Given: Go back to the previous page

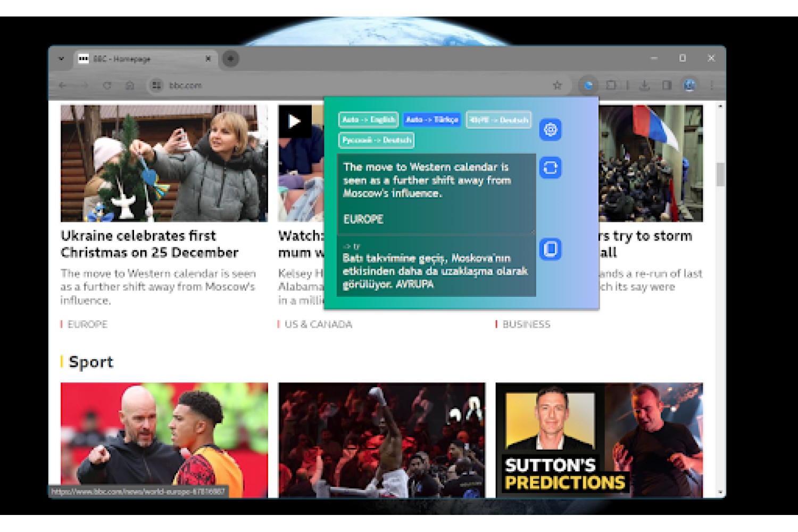Looking at the screenshot, I should click(63, 85).
